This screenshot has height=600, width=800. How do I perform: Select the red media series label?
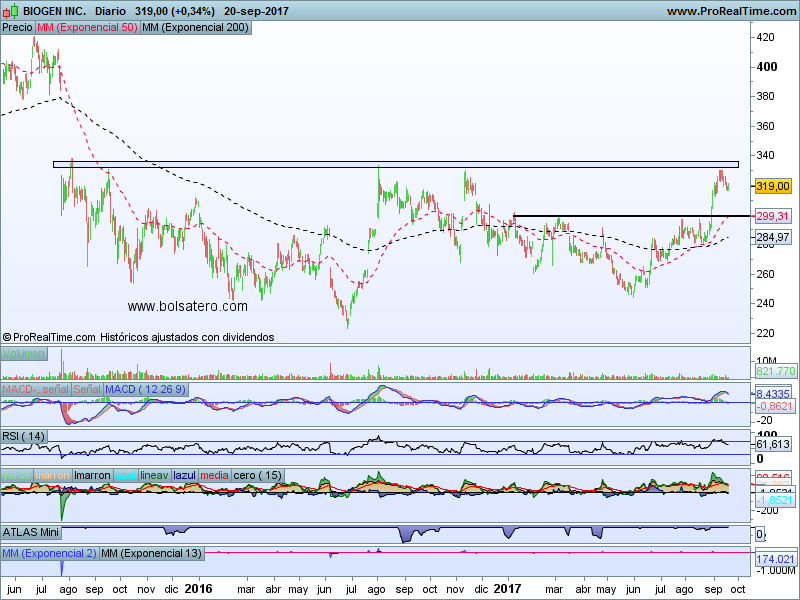pos(214,475)
